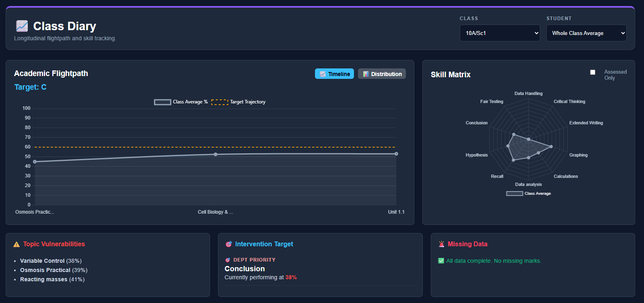
Task: Switch to the Distribution view
Action: 382,74
